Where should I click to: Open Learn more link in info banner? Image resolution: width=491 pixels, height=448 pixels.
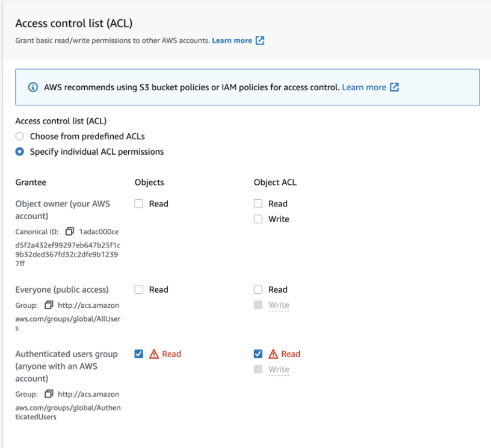click(363, 87)
